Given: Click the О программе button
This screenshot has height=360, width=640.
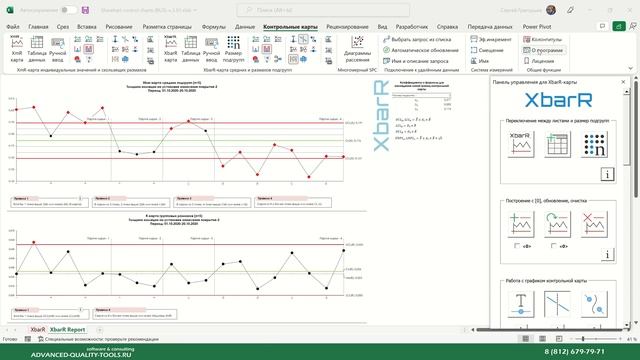Looking at the screenshot, I should click(543, 50).
